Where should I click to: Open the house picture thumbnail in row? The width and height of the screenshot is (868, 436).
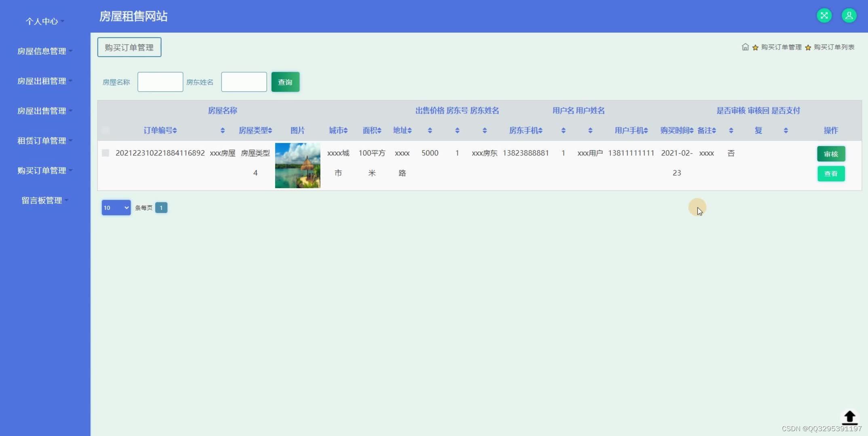click(x=298, y=166)
